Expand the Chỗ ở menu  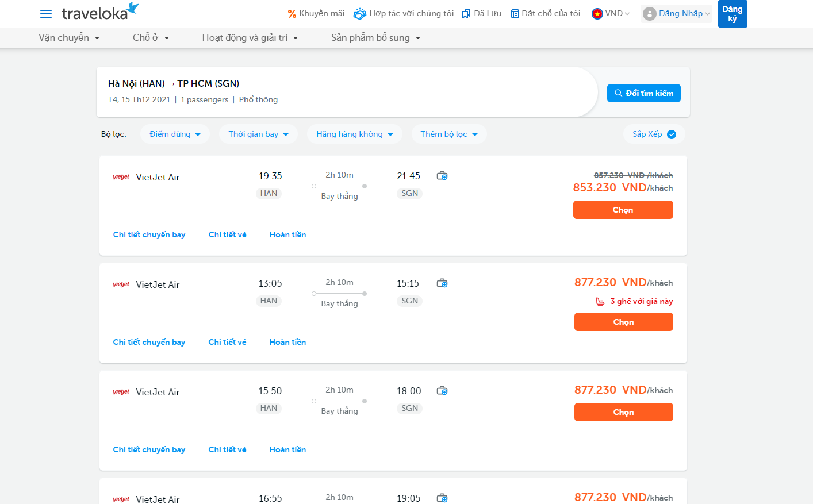151,38
